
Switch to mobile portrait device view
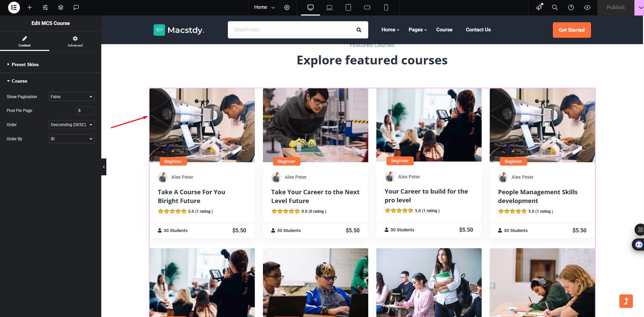(x=386, y=7)
